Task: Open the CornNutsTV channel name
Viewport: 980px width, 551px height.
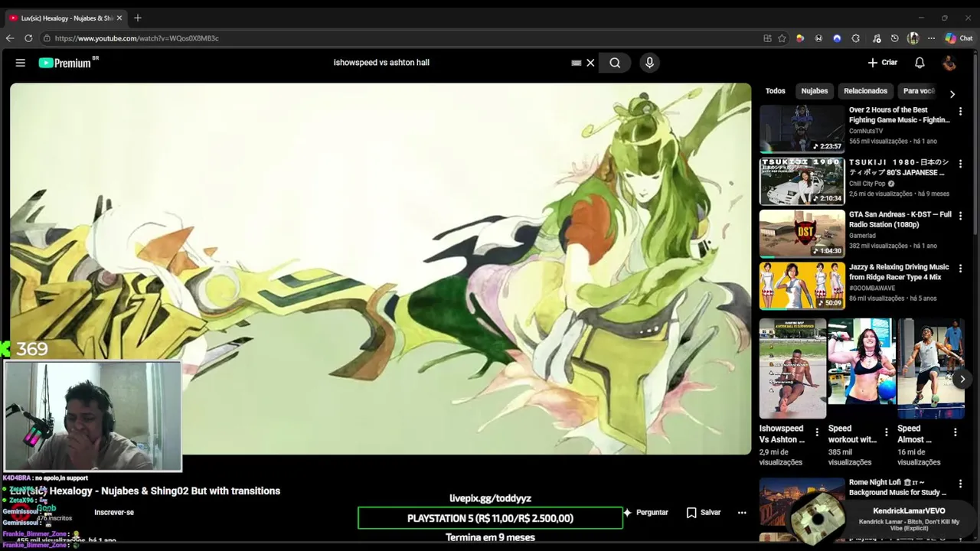Action: point(866,131)
